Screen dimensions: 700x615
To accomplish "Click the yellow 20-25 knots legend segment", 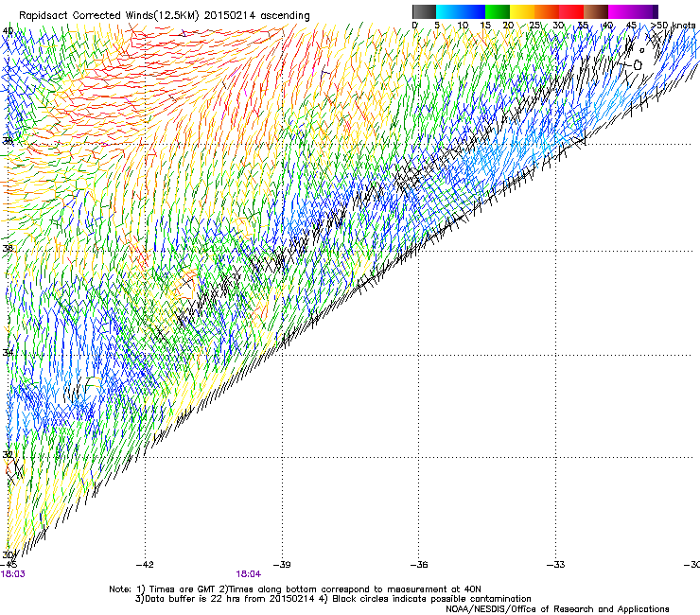I will pyautogui.click(x=522, y=11).
